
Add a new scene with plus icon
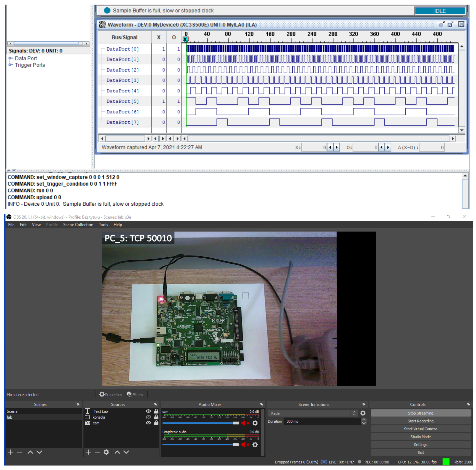tap(11, 452)
